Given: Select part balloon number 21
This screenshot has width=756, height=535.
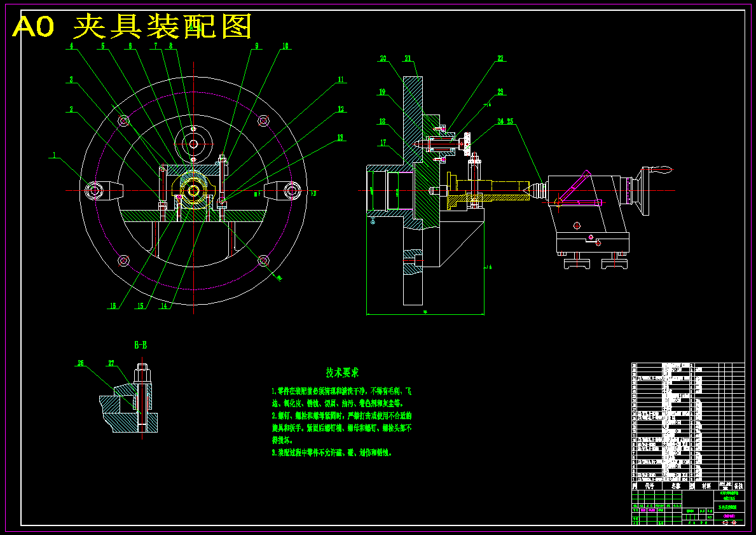Looking at the screenshot, I should [408, 59].
